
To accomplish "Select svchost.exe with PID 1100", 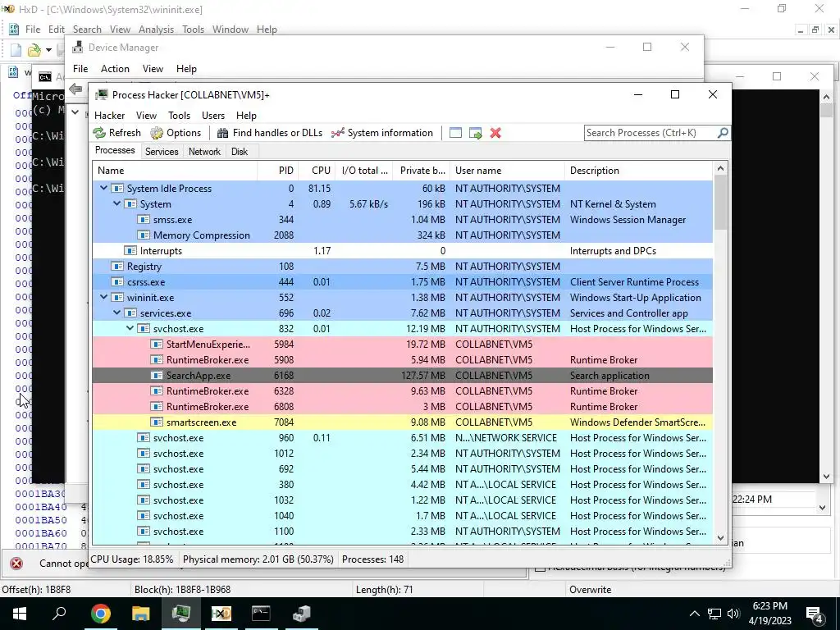I will pos(402,532).
